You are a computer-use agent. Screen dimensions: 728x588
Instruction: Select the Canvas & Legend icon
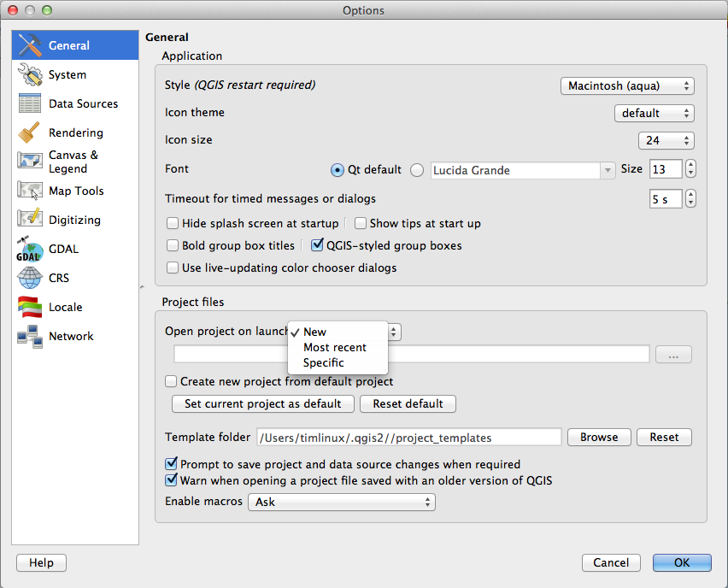pos(30,162)
